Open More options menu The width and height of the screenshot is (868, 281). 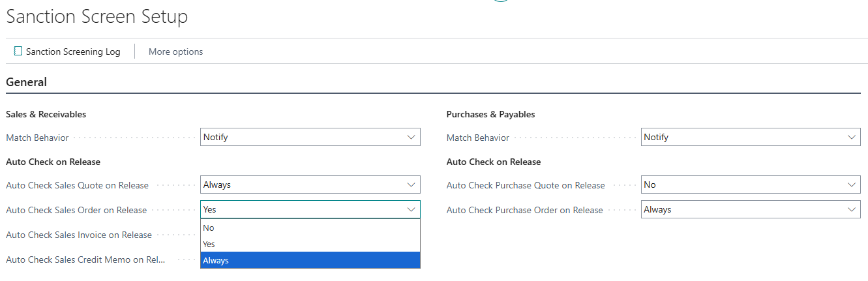point(175,52)
